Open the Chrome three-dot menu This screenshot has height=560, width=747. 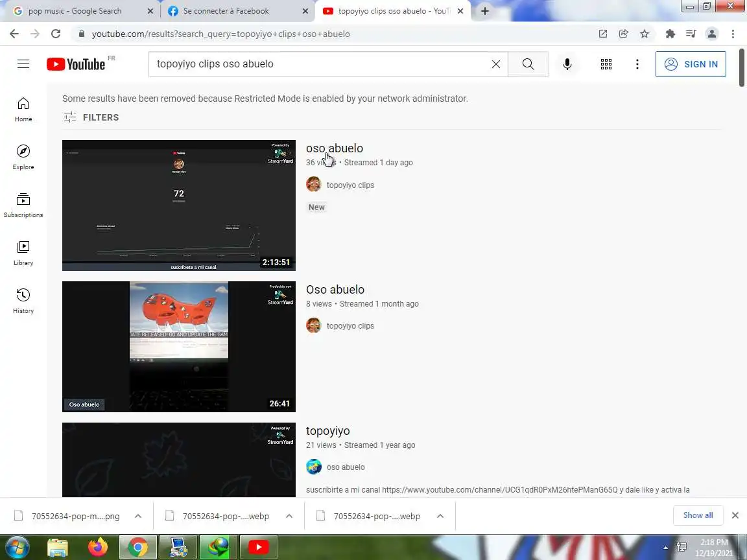point(733,34)
